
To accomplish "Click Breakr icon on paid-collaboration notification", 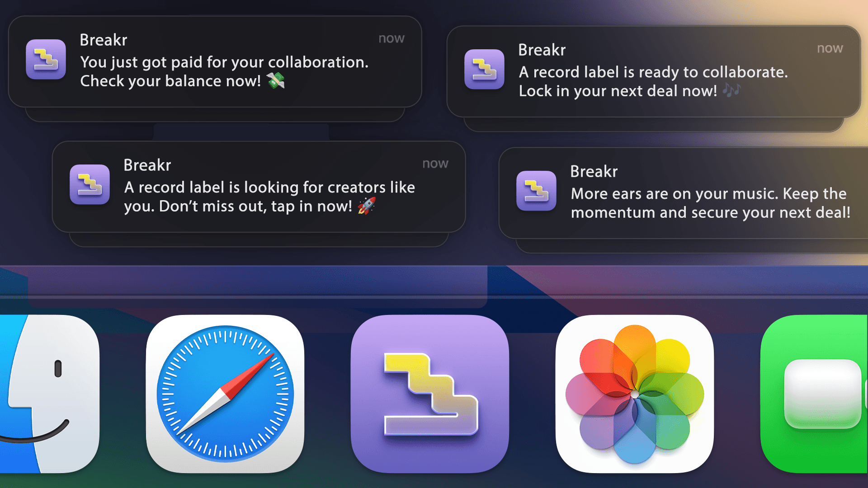I will pos(46,59).
